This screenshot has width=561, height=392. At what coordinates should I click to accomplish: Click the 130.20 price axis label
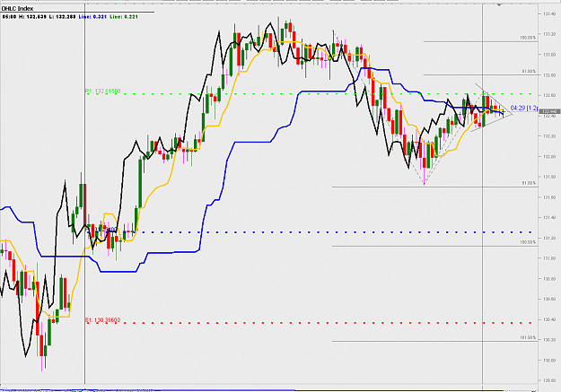click(x=549, y=340)
